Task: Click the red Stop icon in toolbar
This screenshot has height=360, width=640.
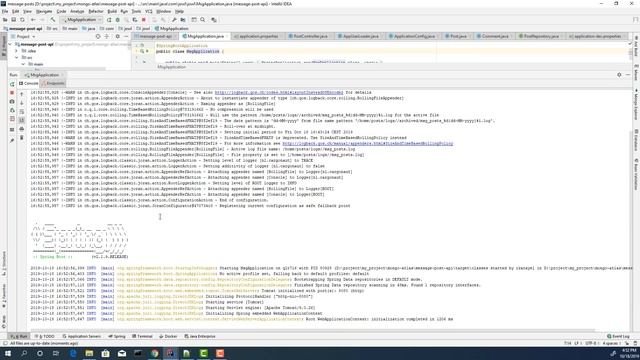Action: (144, 20)
